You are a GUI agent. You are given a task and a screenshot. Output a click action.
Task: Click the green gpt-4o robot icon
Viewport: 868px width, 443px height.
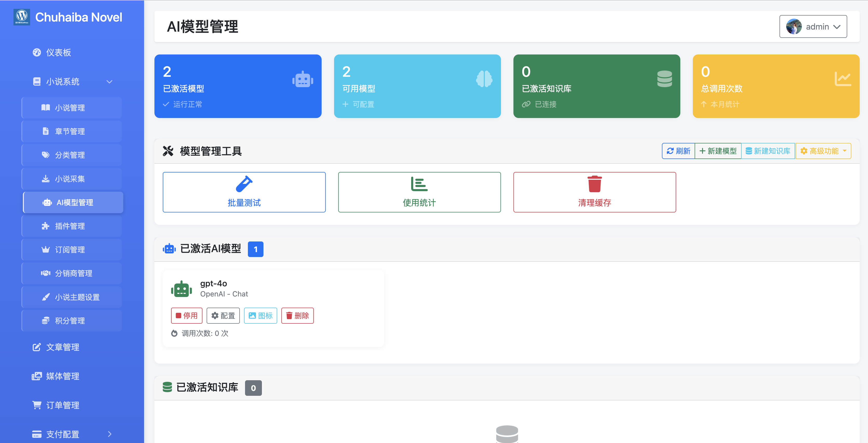coord(181,289)
